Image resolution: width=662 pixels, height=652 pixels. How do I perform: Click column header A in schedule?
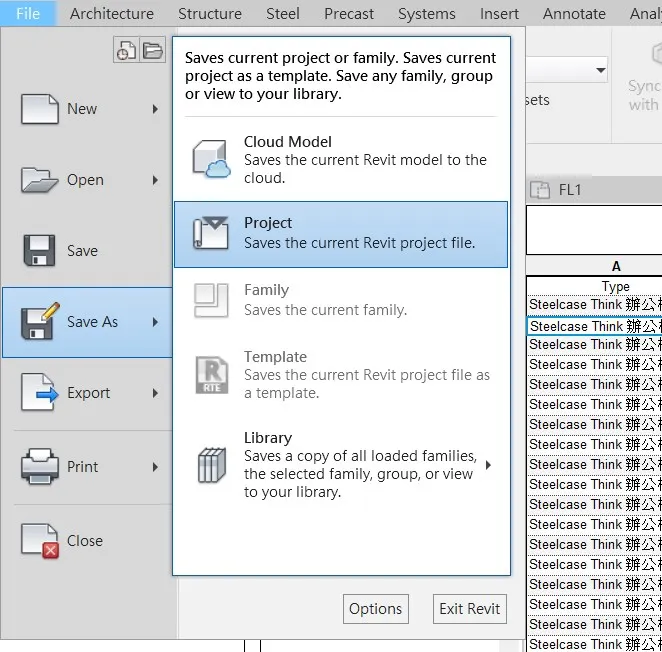(x=616, y=266)
